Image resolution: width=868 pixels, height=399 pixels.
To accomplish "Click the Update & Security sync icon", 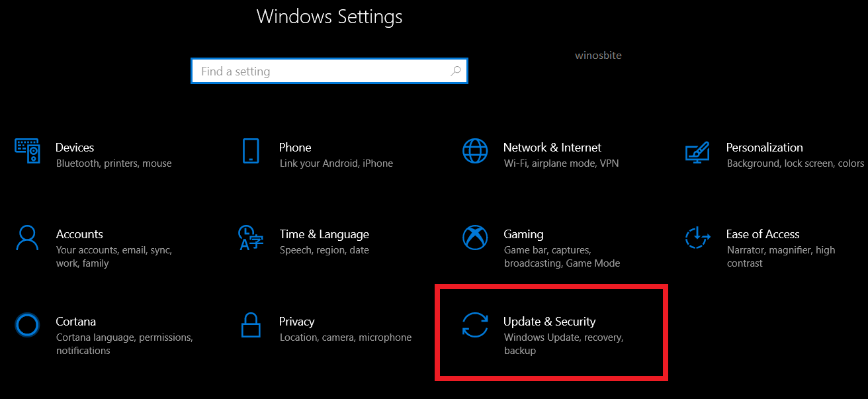I will [475, 325].
